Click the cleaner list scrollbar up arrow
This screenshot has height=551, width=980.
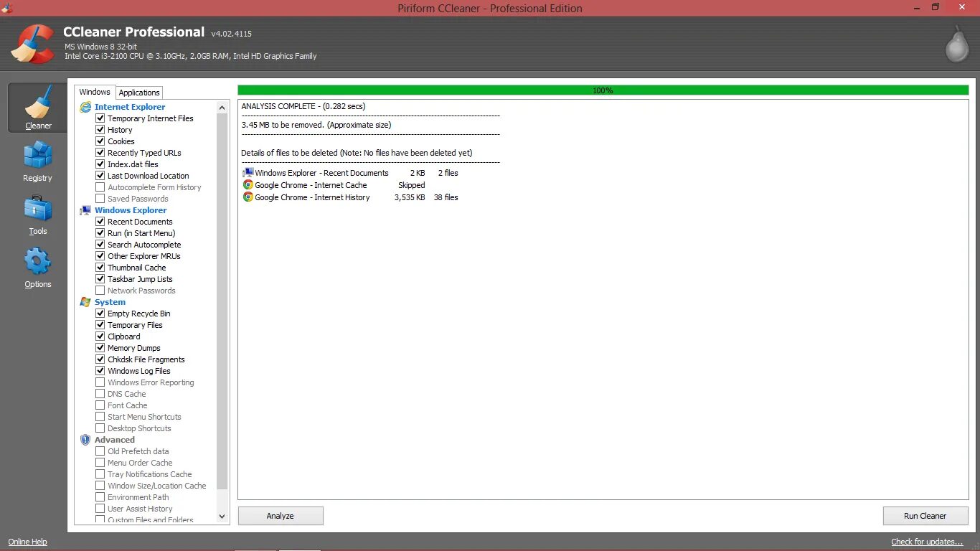222,107
